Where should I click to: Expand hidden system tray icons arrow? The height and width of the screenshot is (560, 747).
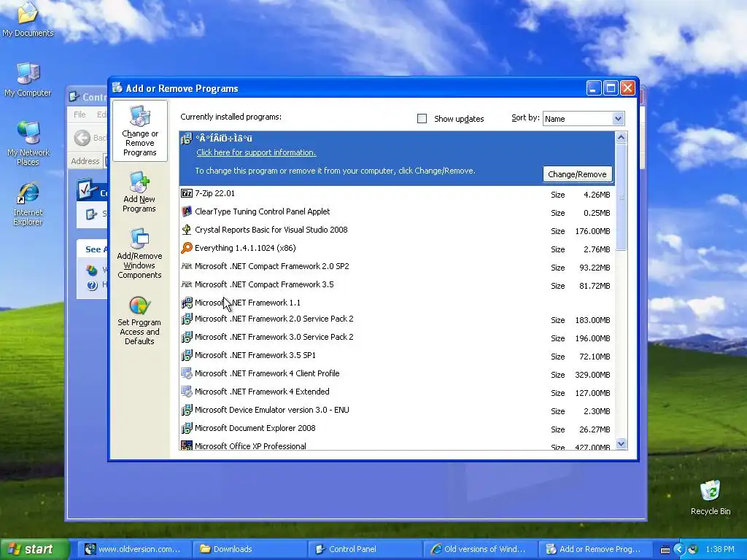679,549
